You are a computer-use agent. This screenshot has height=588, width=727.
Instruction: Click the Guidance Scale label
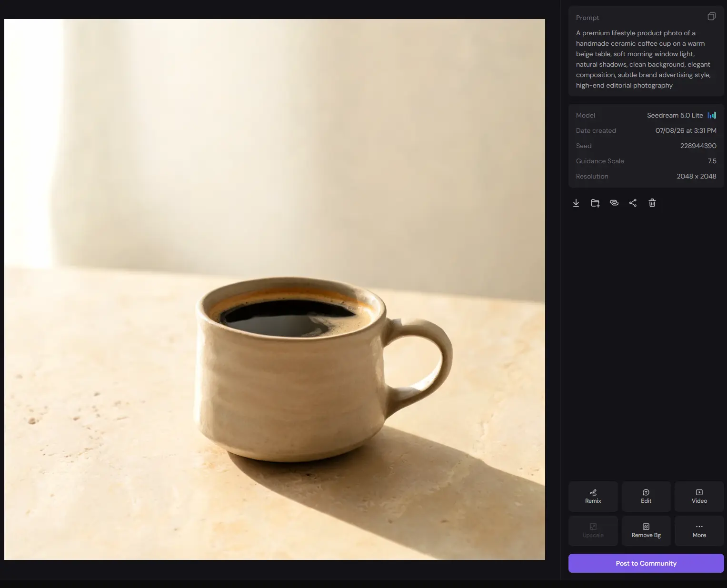coord(600,161)
